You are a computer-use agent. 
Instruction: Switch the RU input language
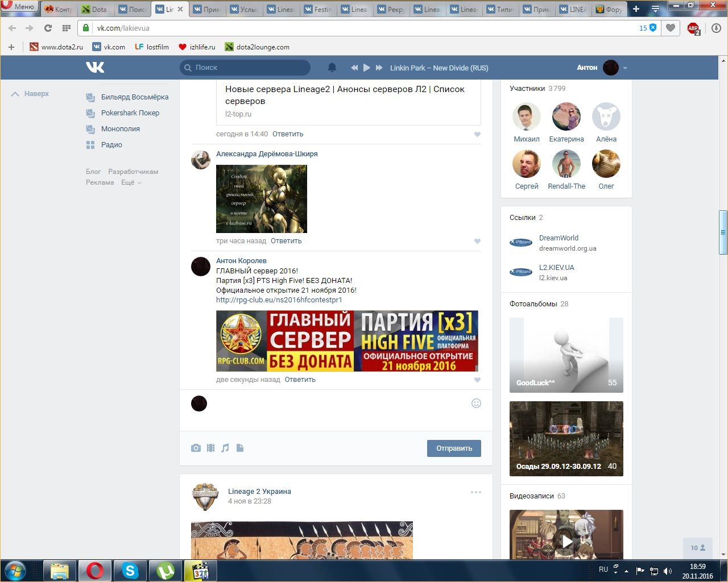point(603,569)
